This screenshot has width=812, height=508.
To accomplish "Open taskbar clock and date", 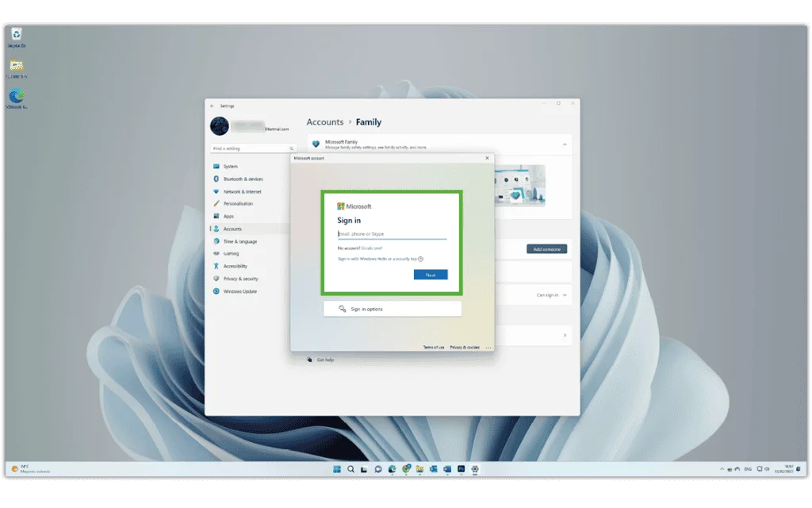I will (x=784, y=469).
